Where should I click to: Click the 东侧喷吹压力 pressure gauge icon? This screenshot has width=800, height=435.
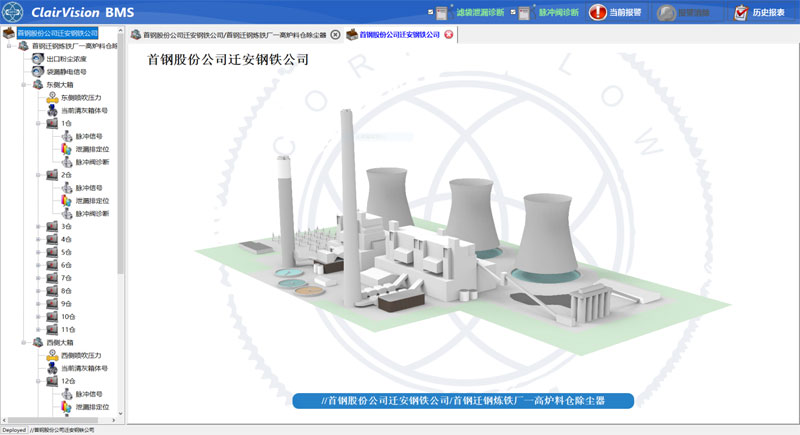pos(52,97)
